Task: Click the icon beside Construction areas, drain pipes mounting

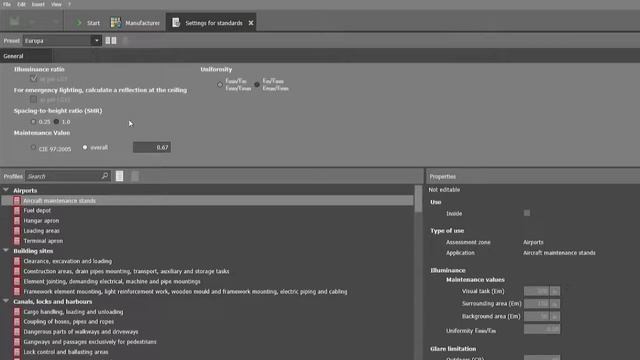Action: pyautogui.click(x=17, y=271)
